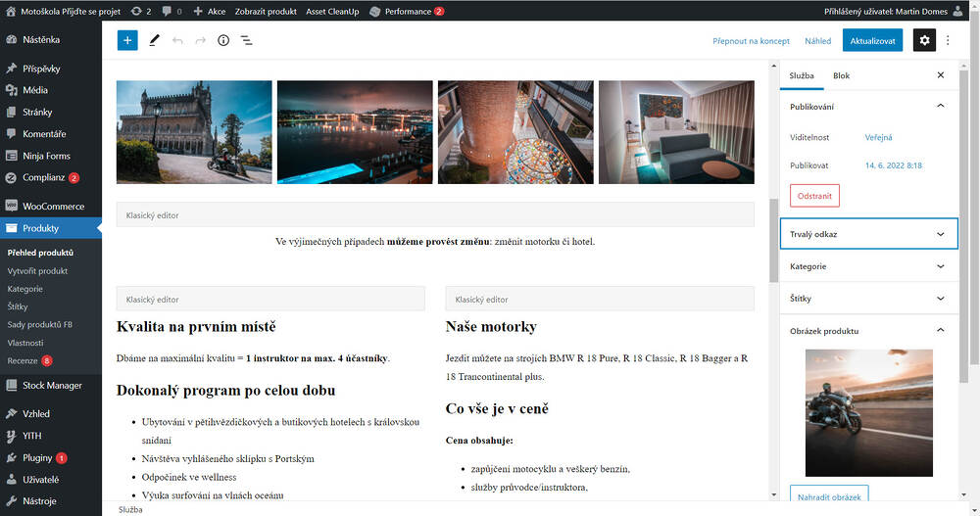The height and width of the screenshot is (516, 980).
Task: Click the user avatar icon at top right
Action: 957,11
